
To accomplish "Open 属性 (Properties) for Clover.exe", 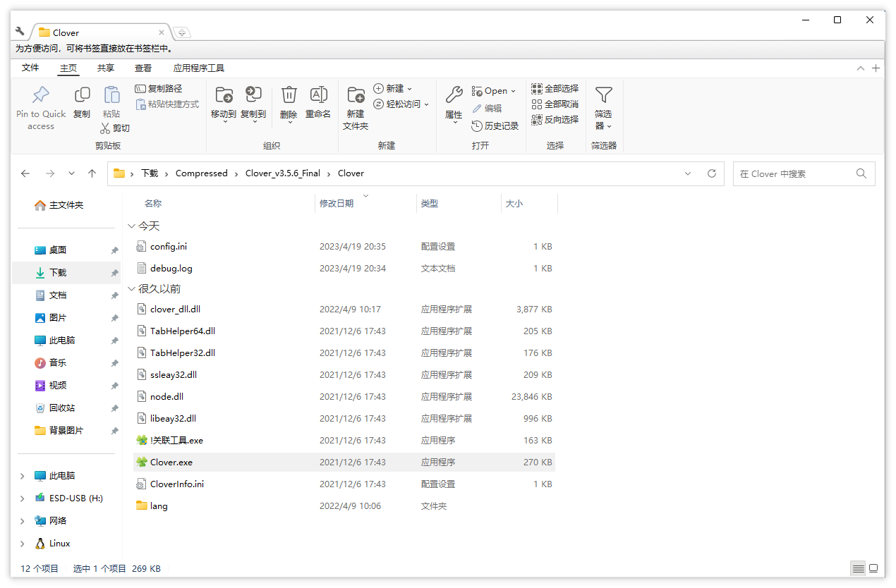I will pos(454,106).
